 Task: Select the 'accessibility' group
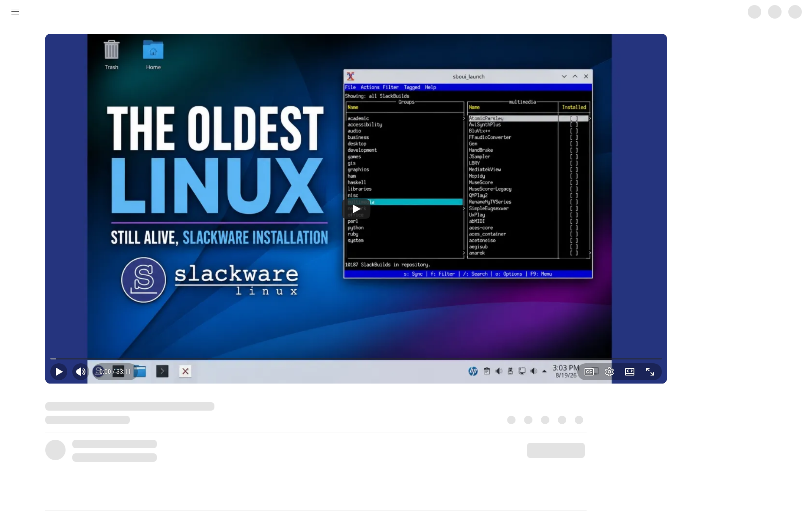365,125
